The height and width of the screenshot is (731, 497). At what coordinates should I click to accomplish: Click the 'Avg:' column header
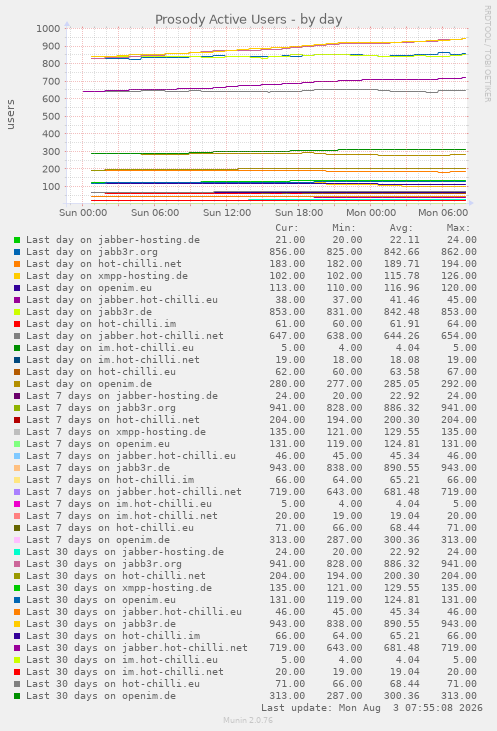401,228
